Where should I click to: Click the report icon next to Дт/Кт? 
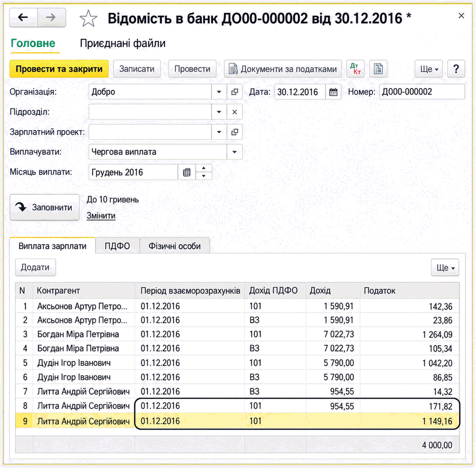coord(378,69)
